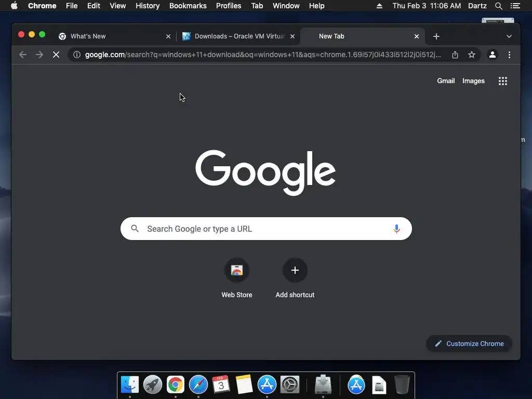Open Finder from the dock

coord(129,385)
